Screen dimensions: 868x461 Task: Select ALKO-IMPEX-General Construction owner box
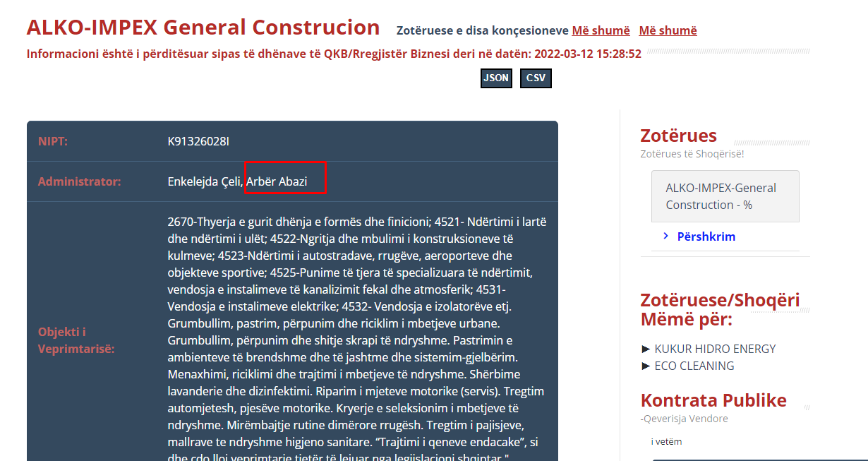[725, 196]
